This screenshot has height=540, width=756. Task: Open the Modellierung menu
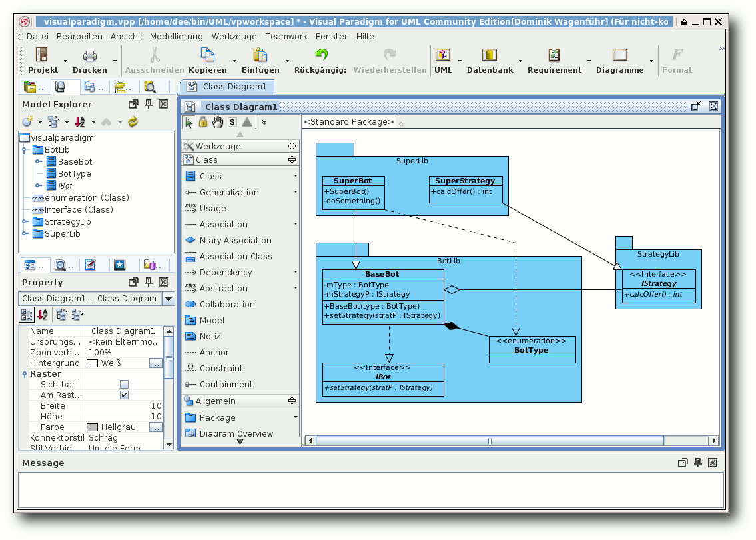[176, 37]
